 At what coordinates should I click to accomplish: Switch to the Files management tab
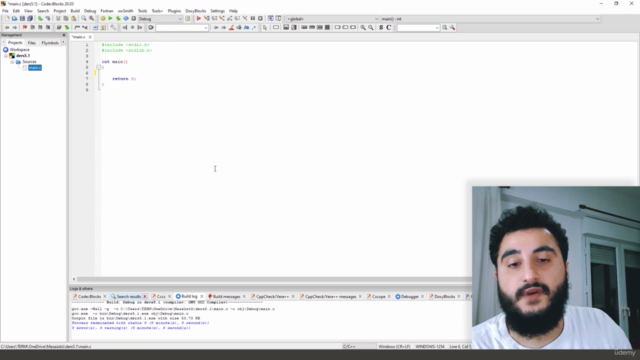31,43
